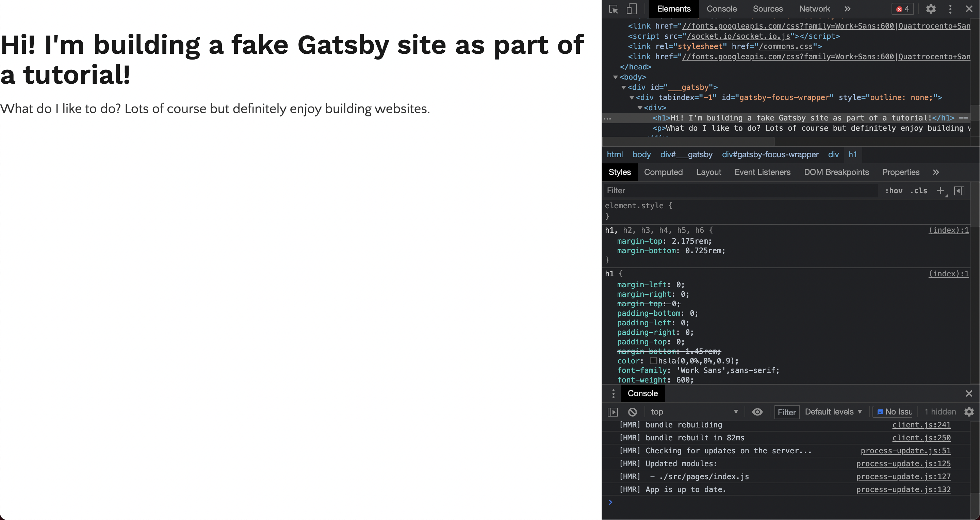Open console settings with the gear icon
The image size is (980, 520).
(x=969, y=411)
